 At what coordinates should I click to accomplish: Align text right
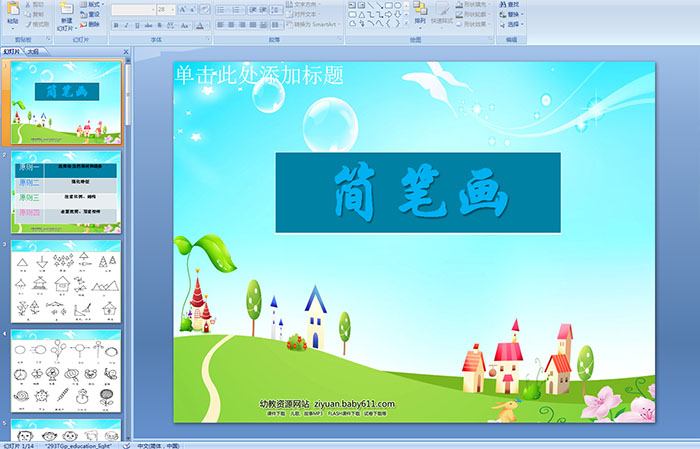[242, 25]
